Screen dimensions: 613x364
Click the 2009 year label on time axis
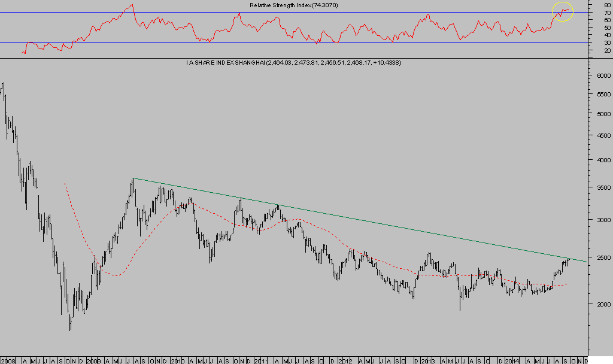pyautogui.click(x=93, y=361)
